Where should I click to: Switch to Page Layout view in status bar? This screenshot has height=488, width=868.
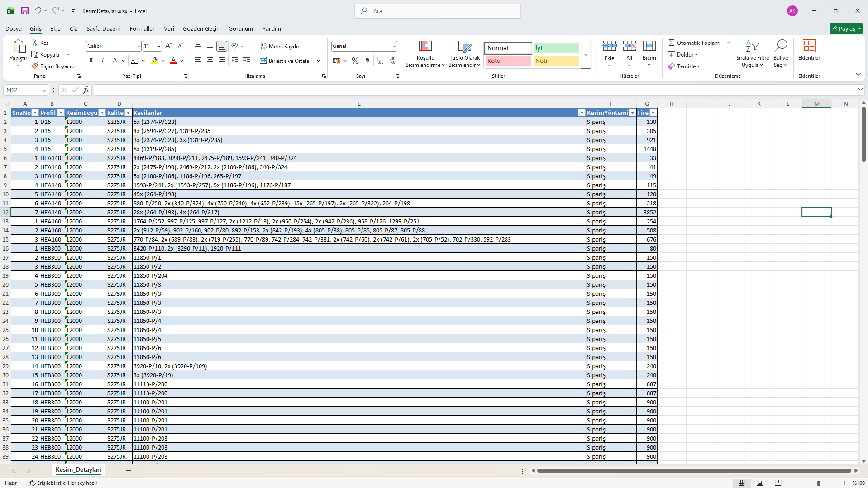tap(760, 483)
